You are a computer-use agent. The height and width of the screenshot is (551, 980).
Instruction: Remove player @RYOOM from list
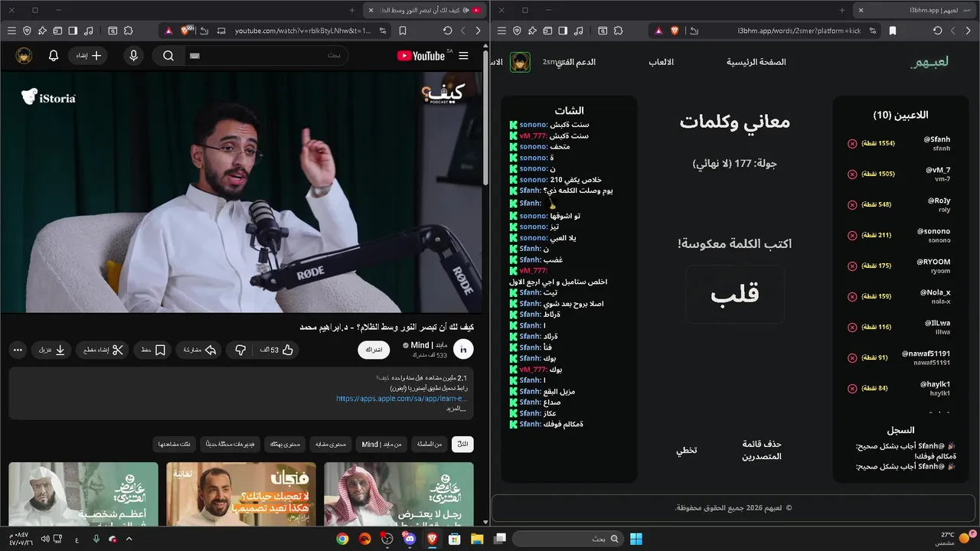coord(852,266)
